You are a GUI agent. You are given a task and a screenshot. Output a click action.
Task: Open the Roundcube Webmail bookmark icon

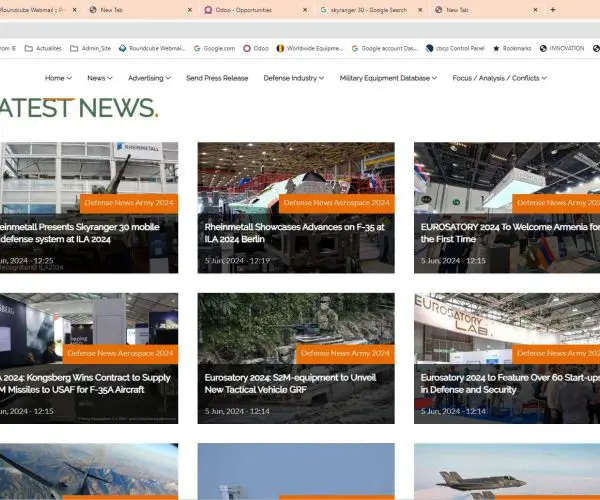[x=123, y=47]
